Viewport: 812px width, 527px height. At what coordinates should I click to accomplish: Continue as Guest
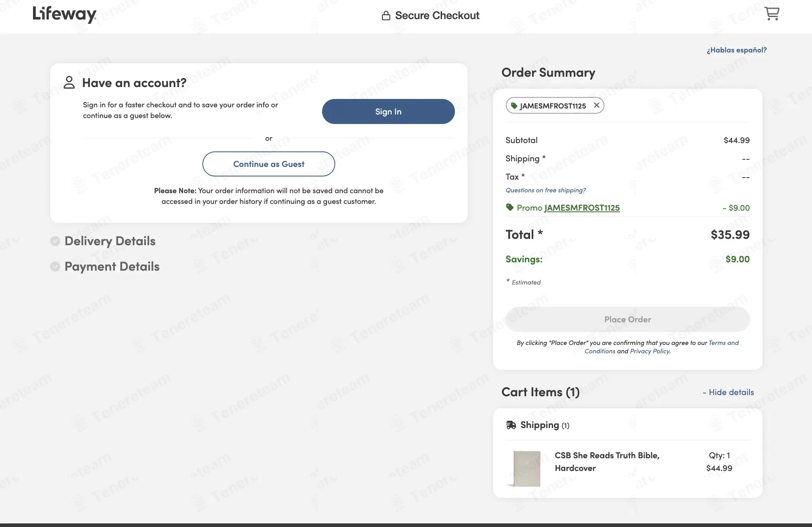(x=268, y=164)
